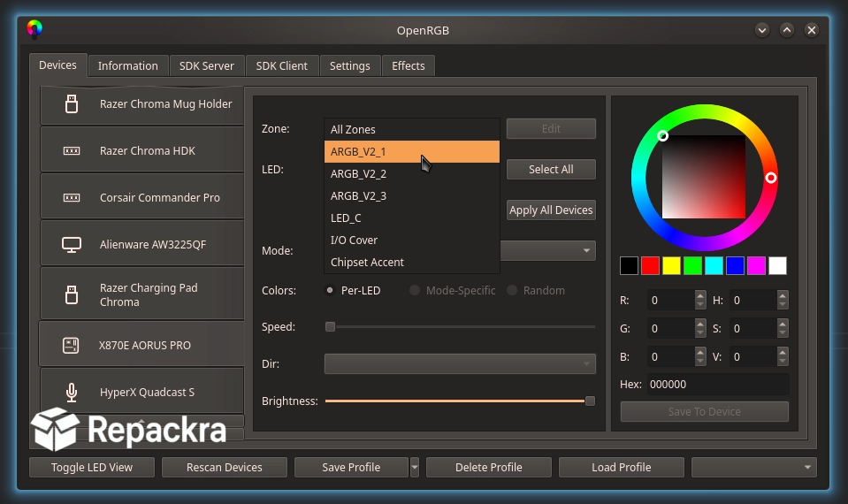Pick the cyan color swatch
Viewport: 848px width, 504px height.
tap(714, 265)
